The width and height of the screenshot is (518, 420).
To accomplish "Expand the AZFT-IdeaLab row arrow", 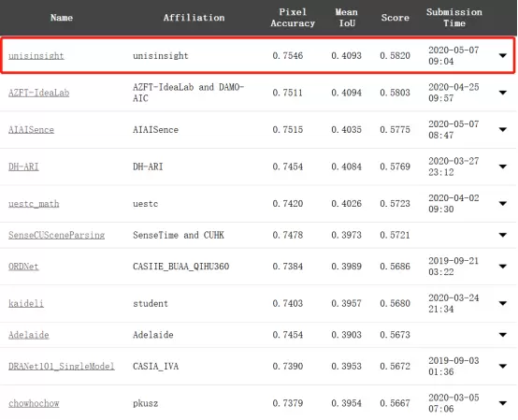I will (502, 93).
